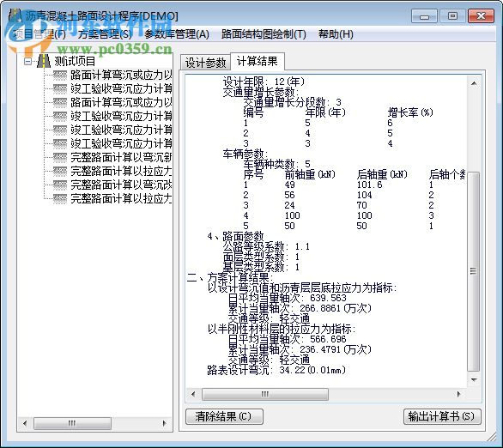Click the tree panel scrollbar left arrow
Viewport: 503px width, 448px height.
pos(25,423)
